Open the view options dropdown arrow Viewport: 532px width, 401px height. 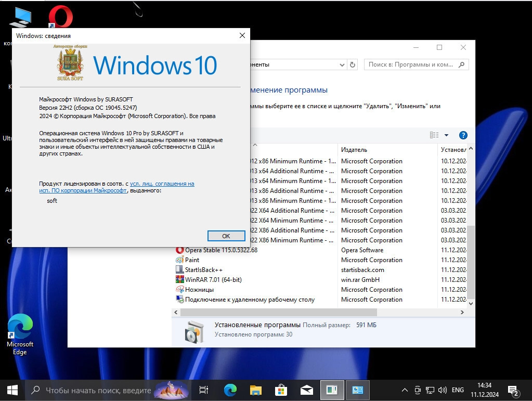pos(446,135)
